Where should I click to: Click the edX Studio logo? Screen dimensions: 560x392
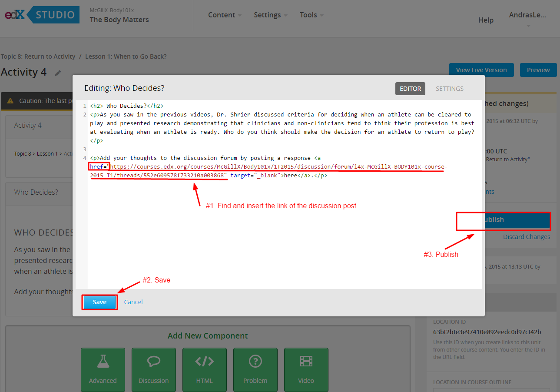coord(42,15)
